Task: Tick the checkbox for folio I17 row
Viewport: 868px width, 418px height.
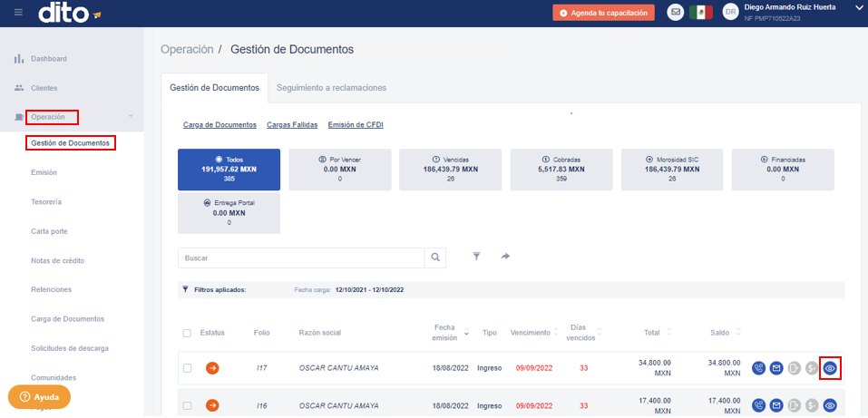Action: coord(187,368)
